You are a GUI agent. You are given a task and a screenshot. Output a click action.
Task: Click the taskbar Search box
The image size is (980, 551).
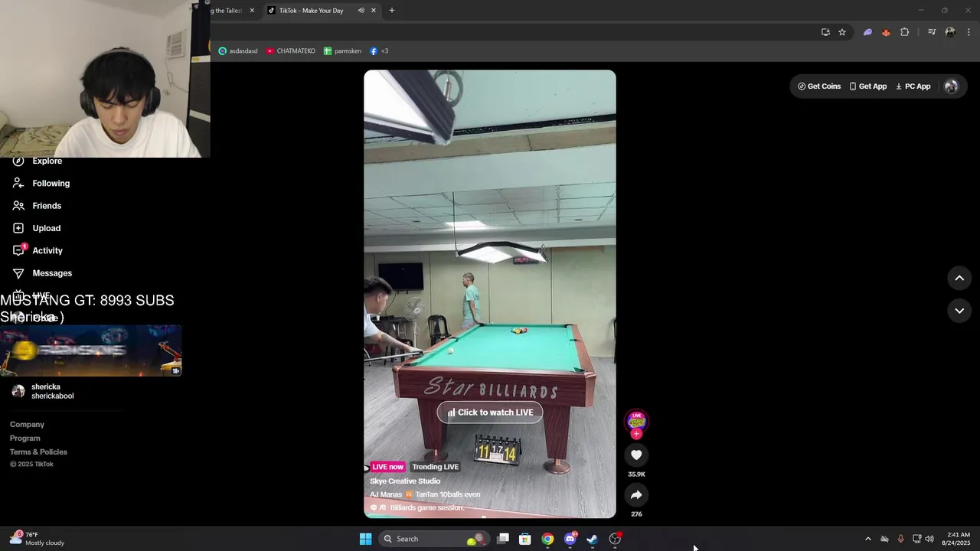point(435,539)
